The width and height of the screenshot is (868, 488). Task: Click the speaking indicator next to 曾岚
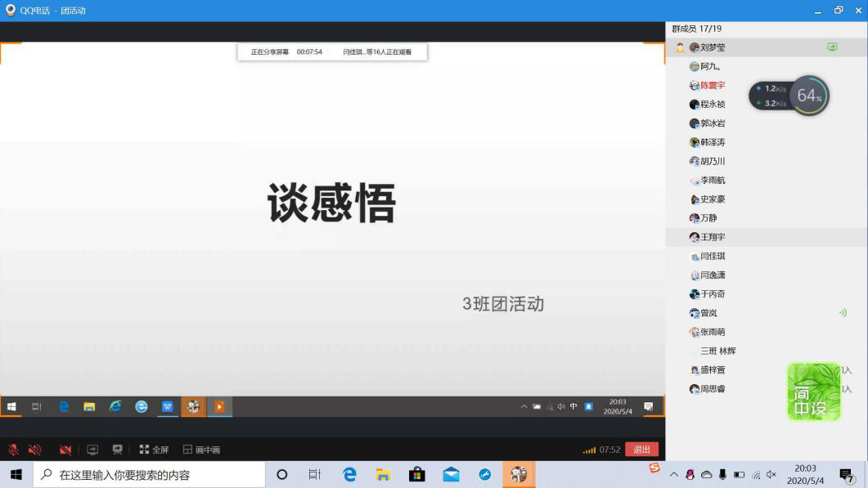coord(843,313)
